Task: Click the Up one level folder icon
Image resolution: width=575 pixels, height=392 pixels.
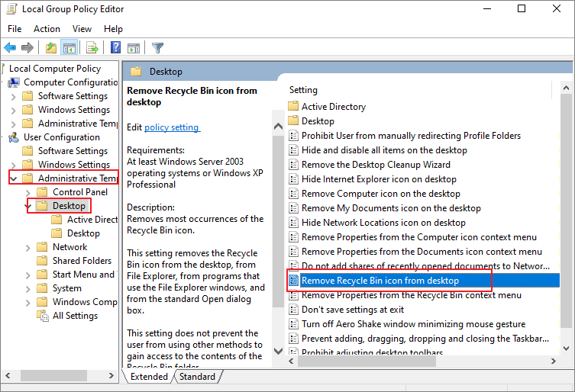Action: click(x=50, y=47)
